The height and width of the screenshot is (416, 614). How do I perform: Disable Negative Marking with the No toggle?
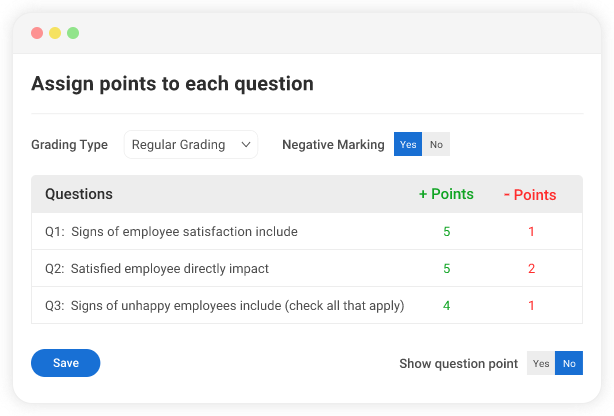pos(436,145)
